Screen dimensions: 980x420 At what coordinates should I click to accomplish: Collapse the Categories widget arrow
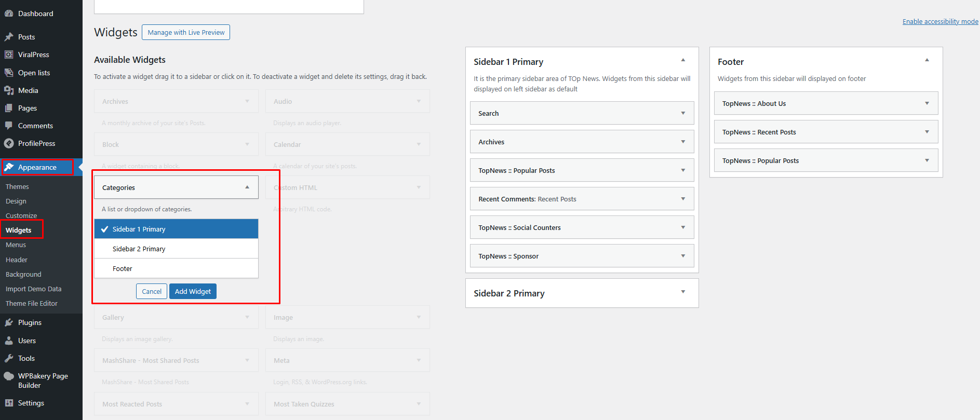tap(247, 187)
